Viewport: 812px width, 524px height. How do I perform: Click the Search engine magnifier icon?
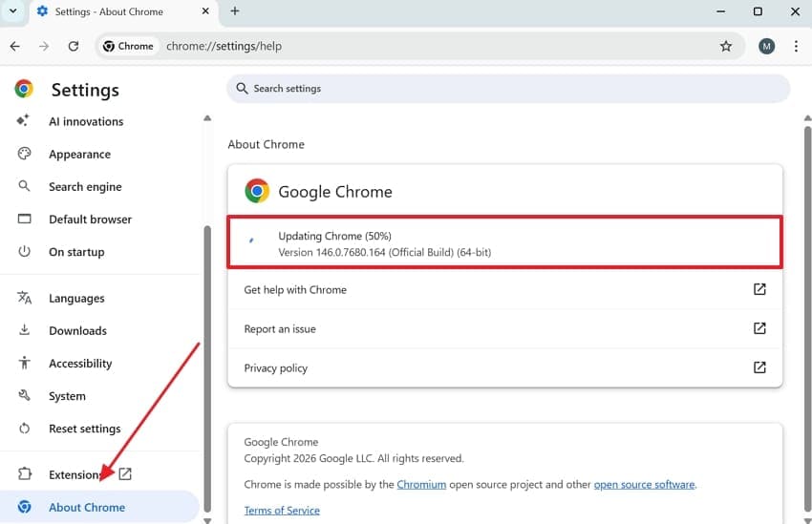pos(24,186)
